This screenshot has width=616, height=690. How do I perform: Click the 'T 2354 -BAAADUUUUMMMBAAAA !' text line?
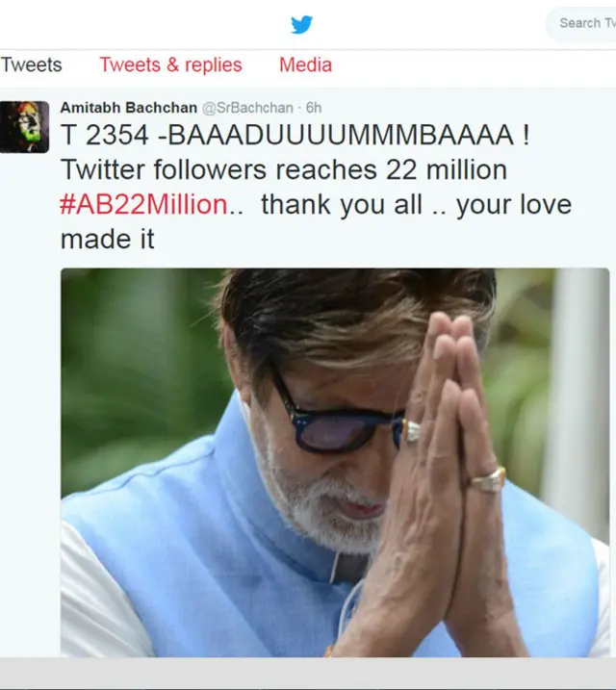[x=295, y=136]
